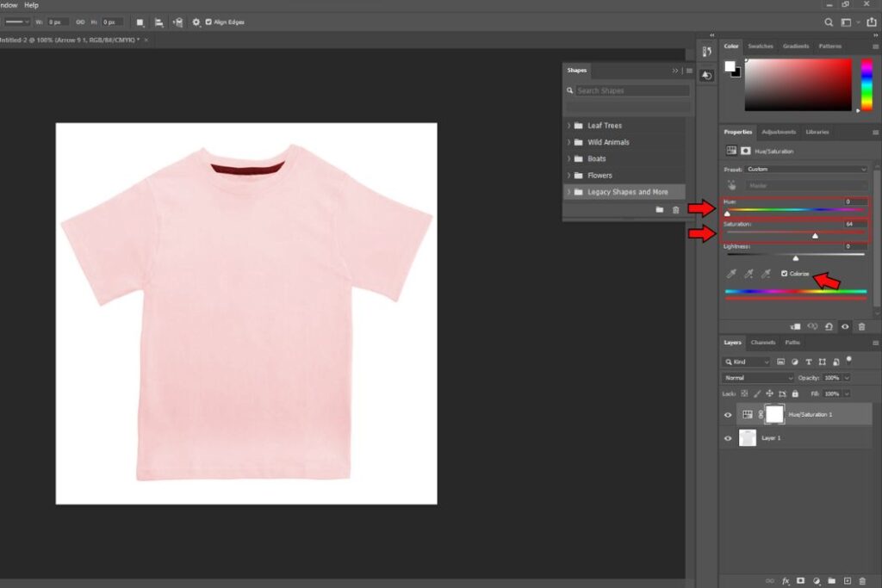Hide the Hue/Saturation 1 layer
This screenshot has height=588, width=882.
tap(728, 415)
